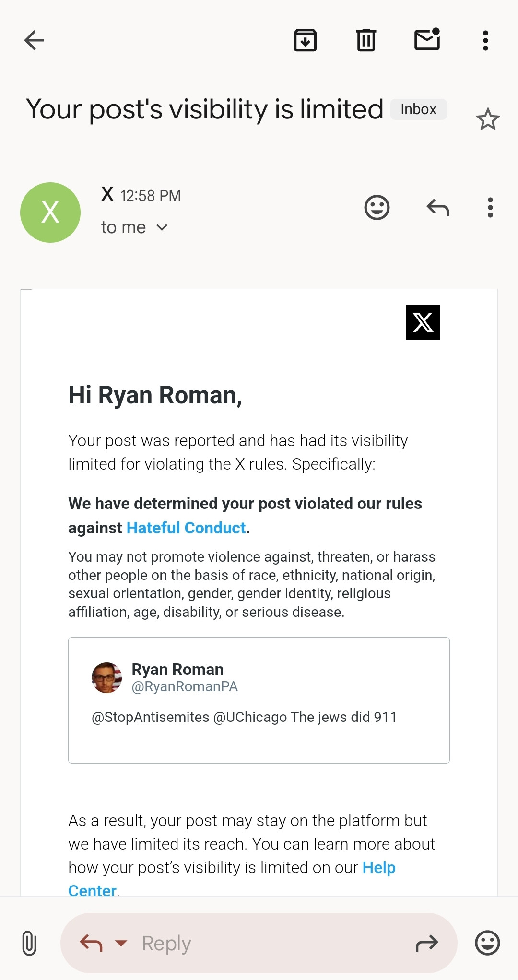Tap the Inbox label chip
Viewport: 518px width, 980px height.
coord(419,109)
